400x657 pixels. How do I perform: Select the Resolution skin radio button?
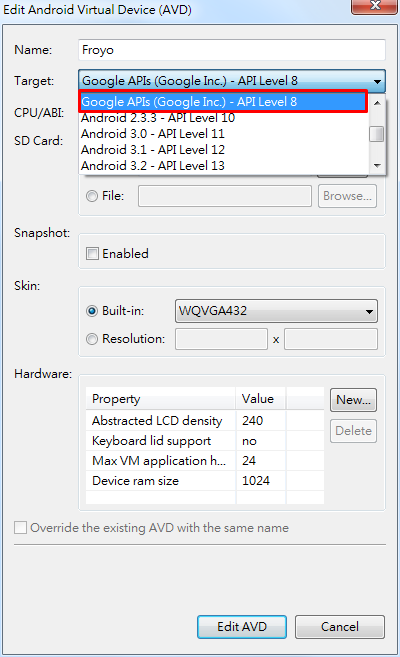pyautogui.click(x=92, y=339)
